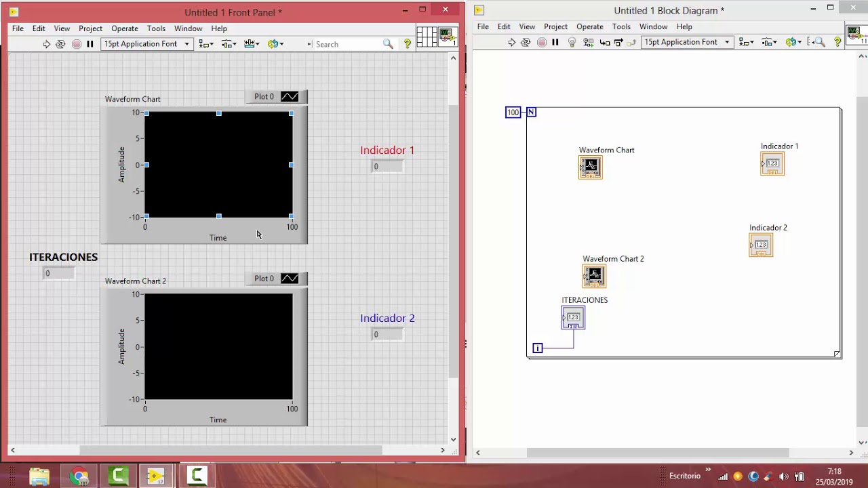Select ITERACIONES terminal in Block Diagram
868x488 pixels.
(x=573, y=317)
